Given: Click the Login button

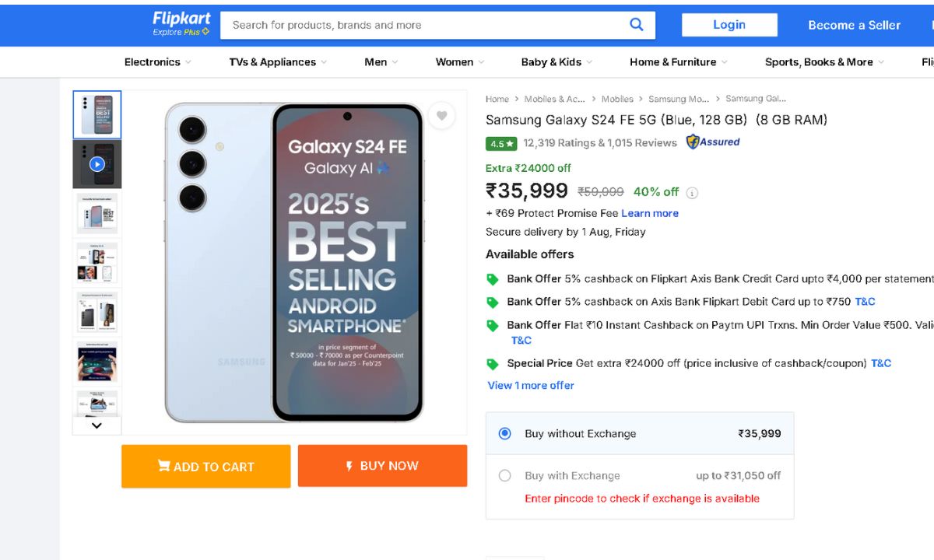Looking at the screenshot, I should pos(729,25).
